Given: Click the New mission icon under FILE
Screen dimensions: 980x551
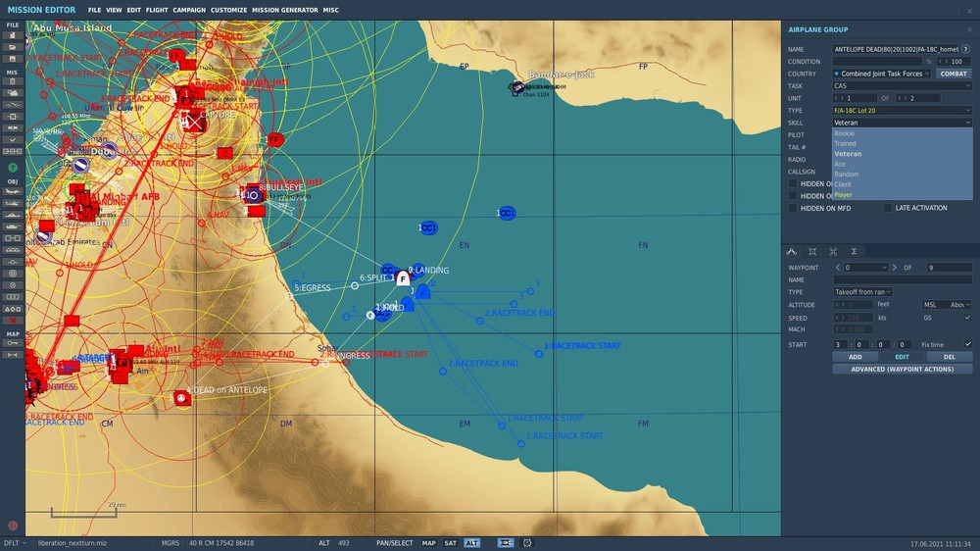Looking at the screenshot, I should (13, 35).
